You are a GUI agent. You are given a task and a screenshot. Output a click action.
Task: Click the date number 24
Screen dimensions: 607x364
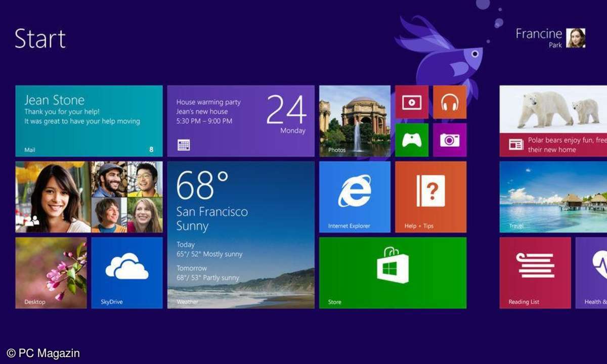(286, 110)
